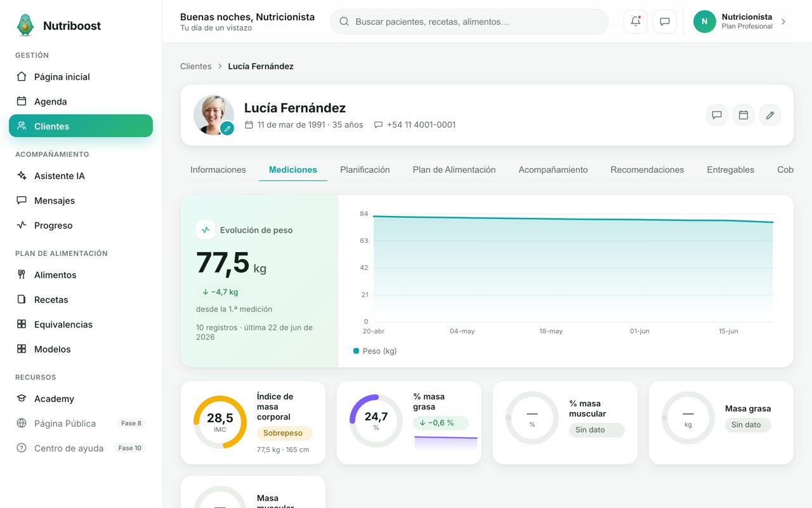Schedule appointment calendar icon on patient card
The image size is (812, 508).
click(x=743, y=115)
